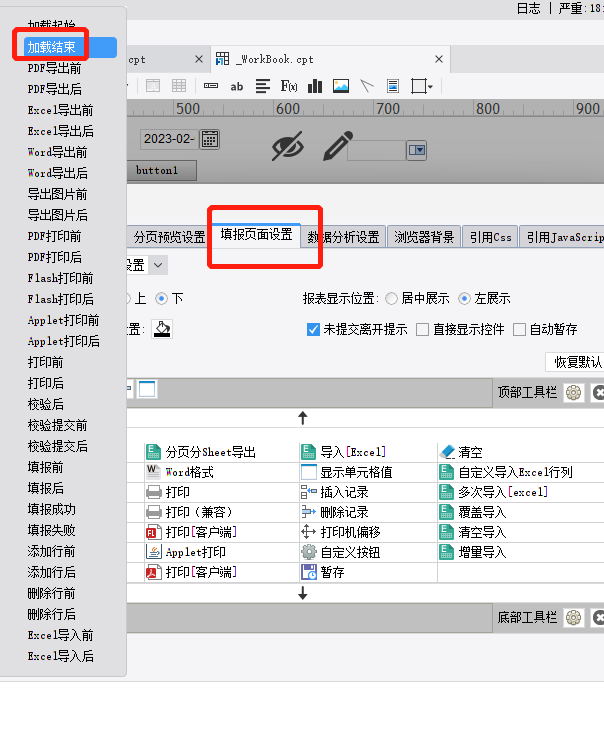
Task: Select the 删除记录 tool item
Action: [335, 512]
